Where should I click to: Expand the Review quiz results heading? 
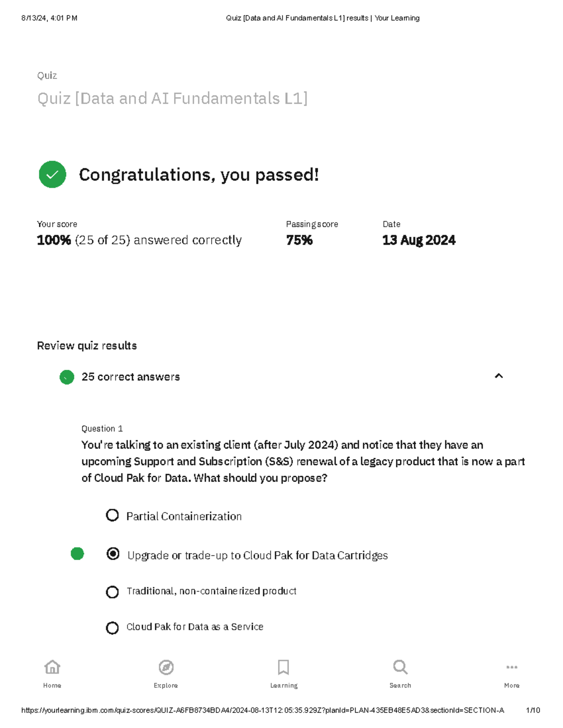87,345
